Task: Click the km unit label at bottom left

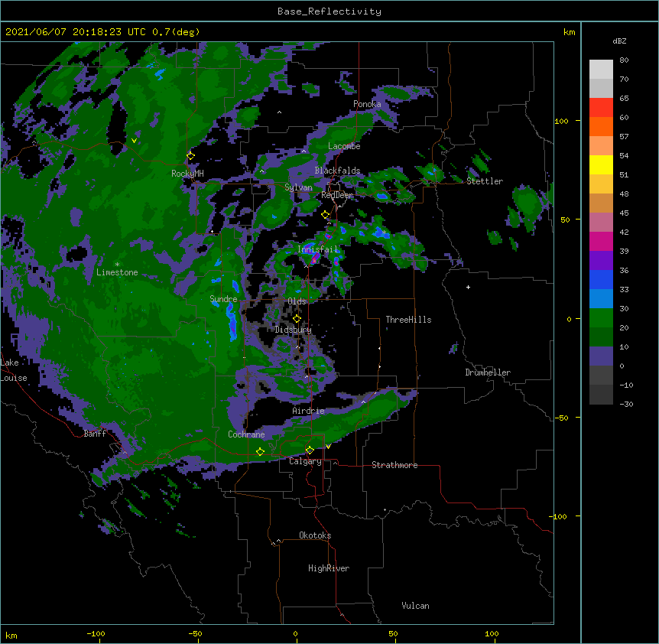Action: pos(11,636)
